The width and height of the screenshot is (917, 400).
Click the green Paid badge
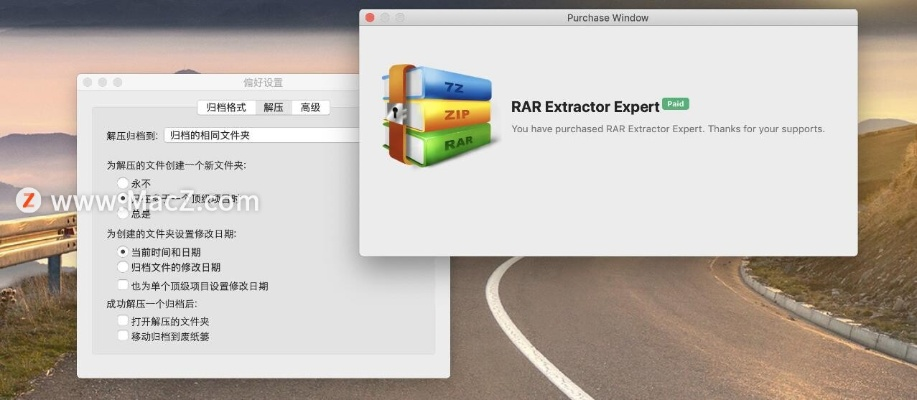click(x=675, y=104)
